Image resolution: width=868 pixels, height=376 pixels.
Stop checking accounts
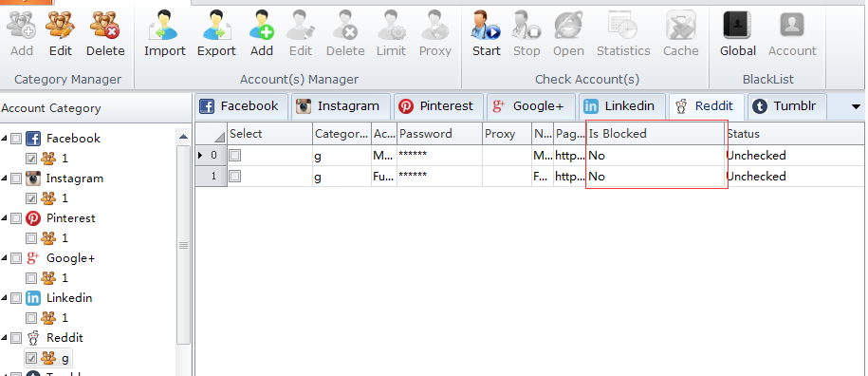[526, 33]
